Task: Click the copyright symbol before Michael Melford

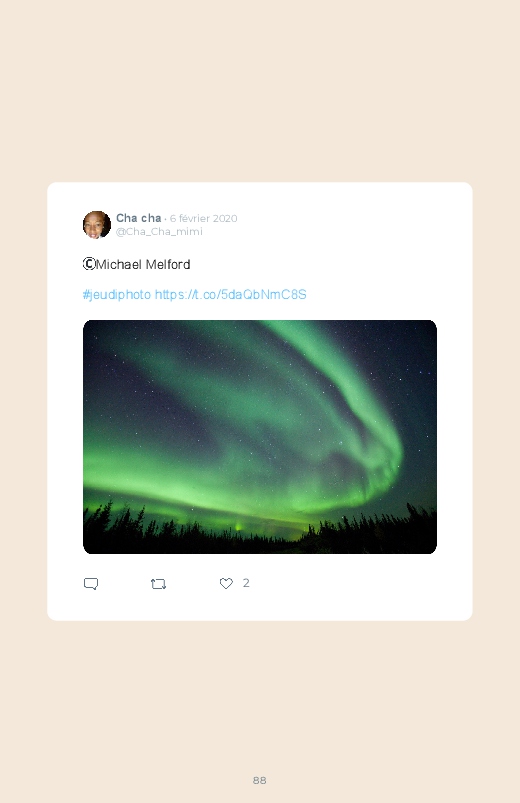Action: point(89,264)
